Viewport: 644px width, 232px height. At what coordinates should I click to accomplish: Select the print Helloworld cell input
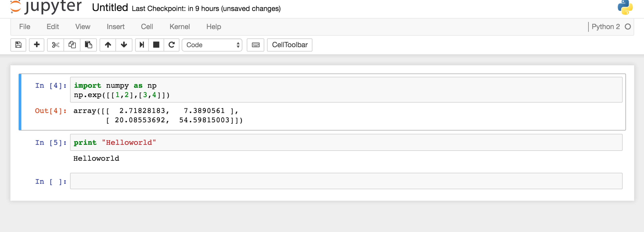coord(346,142)
